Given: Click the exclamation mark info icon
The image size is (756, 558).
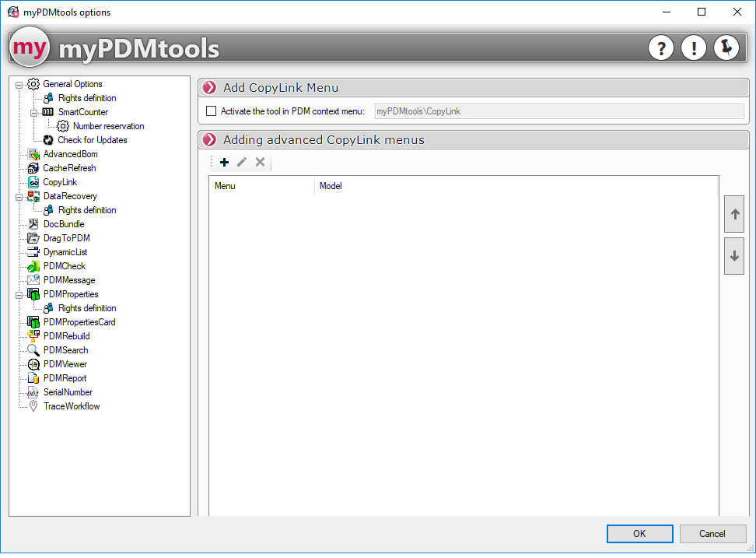Looking at the screenshot, I should click(694, 48).
